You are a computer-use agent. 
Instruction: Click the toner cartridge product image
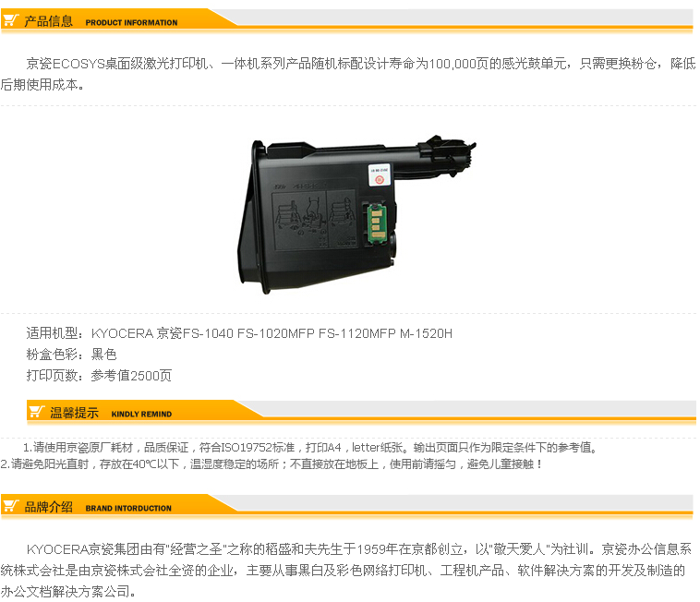coord(356,214)
